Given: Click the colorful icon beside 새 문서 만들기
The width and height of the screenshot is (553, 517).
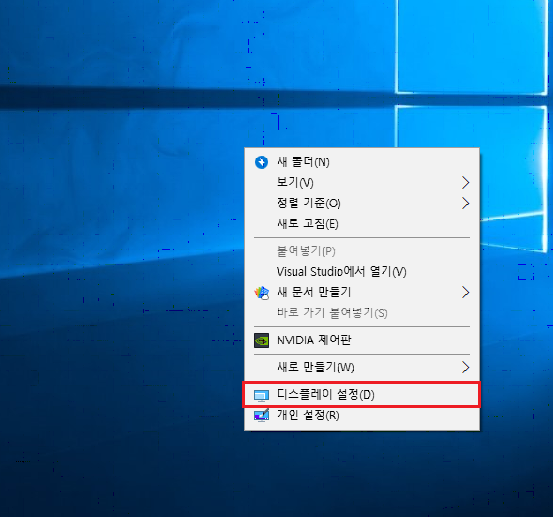Looking at the screenshot, I should [261, 293].
